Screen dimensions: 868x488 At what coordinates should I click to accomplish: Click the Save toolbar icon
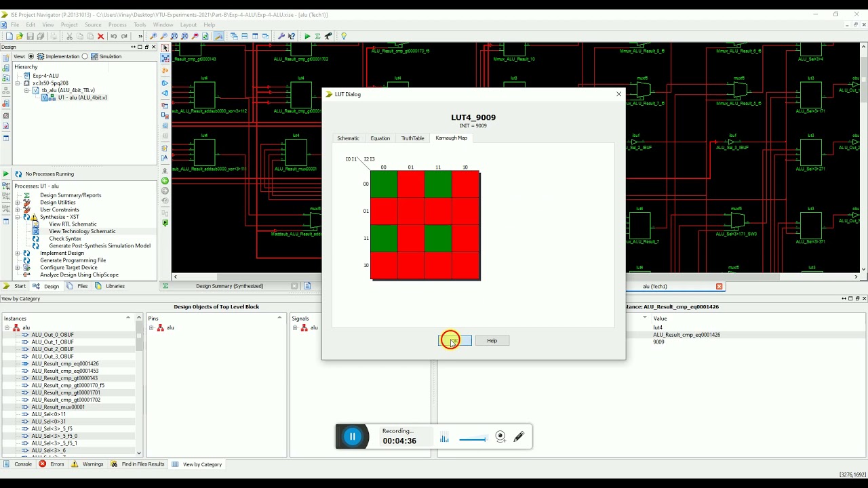coord(31,36)
